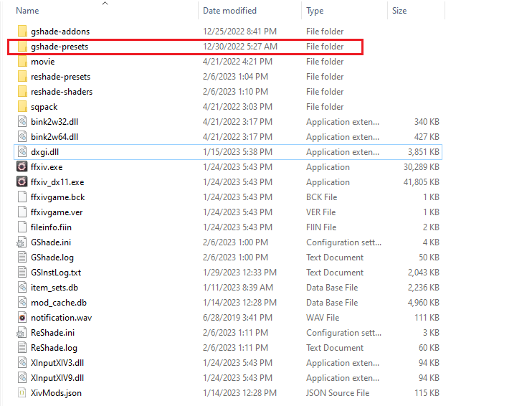
Task: Select the ffxiv_dx11.exe file name
Action: (x=57, y=182)
